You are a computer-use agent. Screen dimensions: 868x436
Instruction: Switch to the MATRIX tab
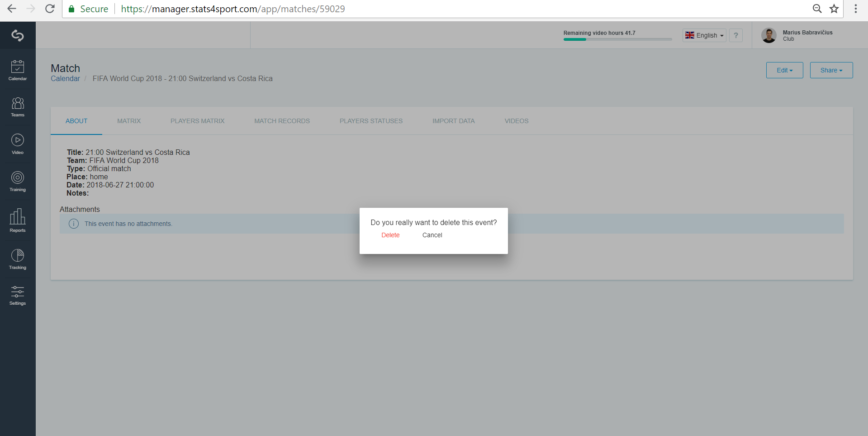click(x=129, y=121)
